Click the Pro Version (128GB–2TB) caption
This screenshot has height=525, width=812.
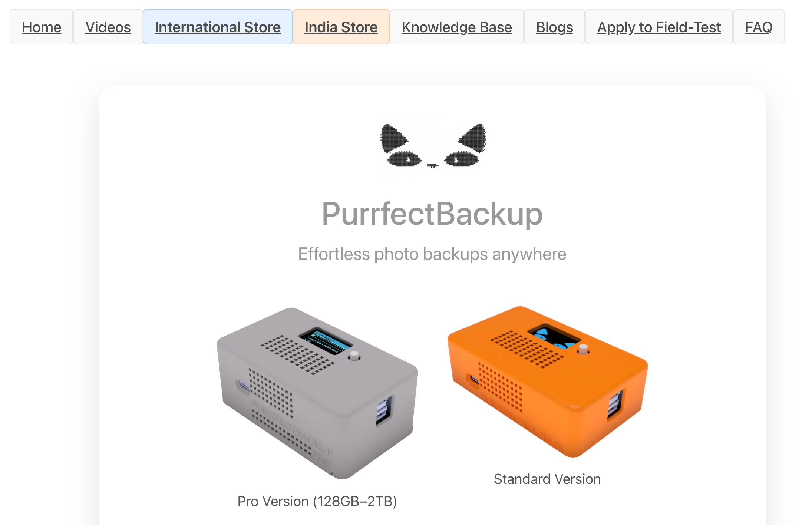pos(317,501)
